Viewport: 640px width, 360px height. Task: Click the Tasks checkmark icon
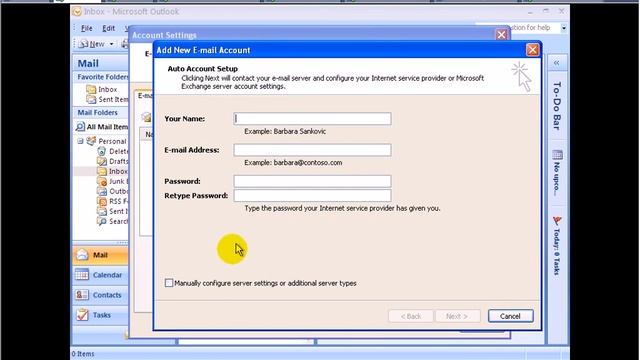click(x=82, y=315)
